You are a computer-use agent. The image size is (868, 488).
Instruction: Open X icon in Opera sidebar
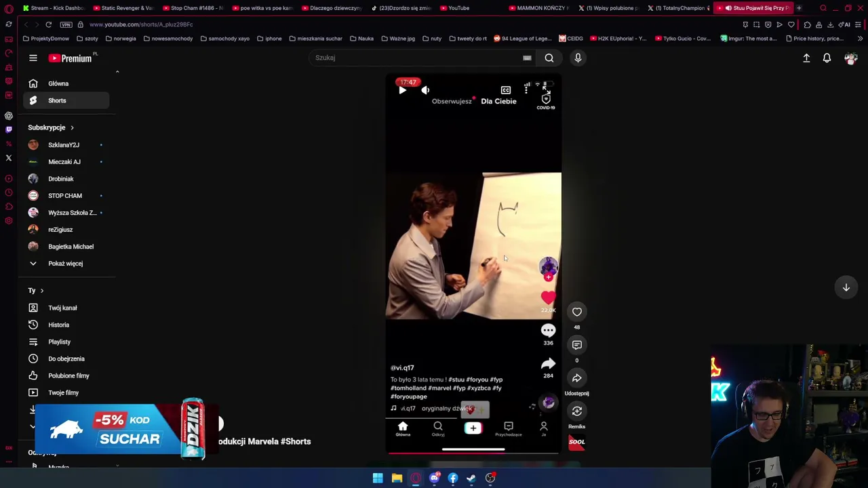[9, 158]
